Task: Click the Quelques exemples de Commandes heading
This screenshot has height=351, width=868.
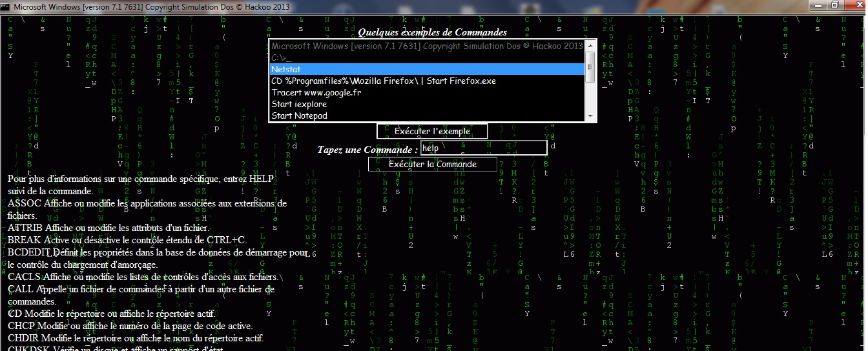Action: 432,32
